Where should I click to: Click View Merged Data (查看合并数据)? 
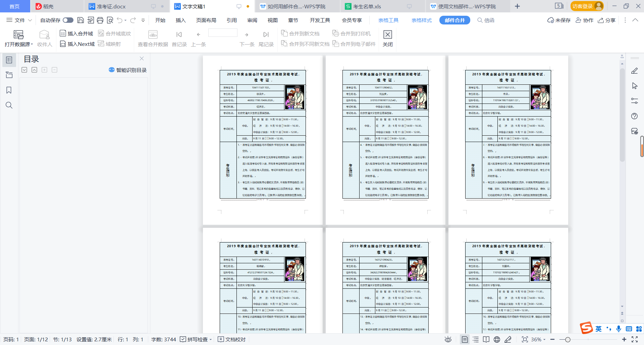pyautogui.click(x=153, y=39)
